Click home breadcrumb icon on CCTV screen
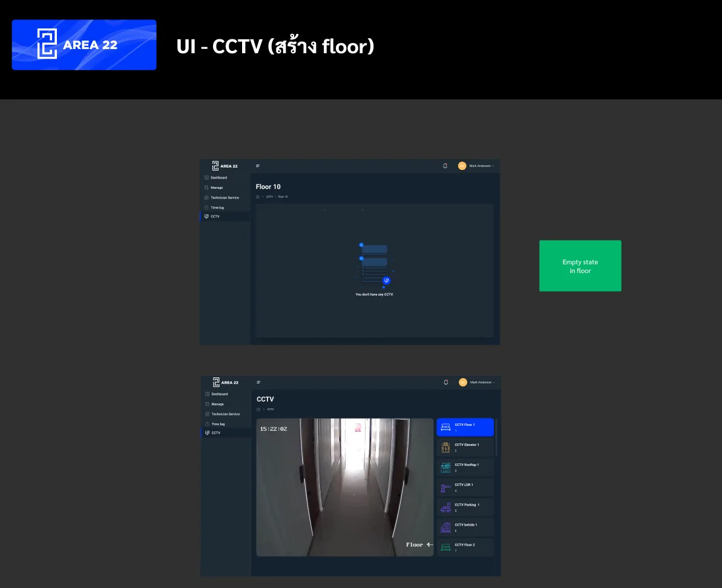This screenshot has width=722, height=588. pos(258,410)
